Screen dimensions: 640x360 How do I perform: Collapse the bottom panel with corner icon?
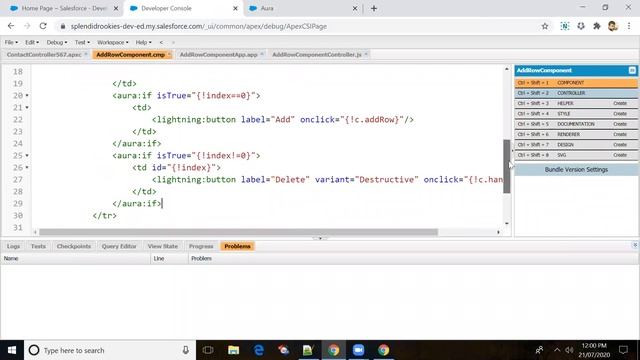click(x=635, y=245)
